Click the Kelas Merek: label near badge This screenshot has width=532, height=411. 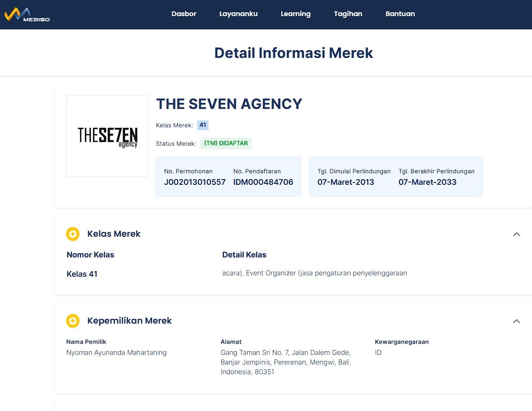pyautogui.click(x=175, y=125)
